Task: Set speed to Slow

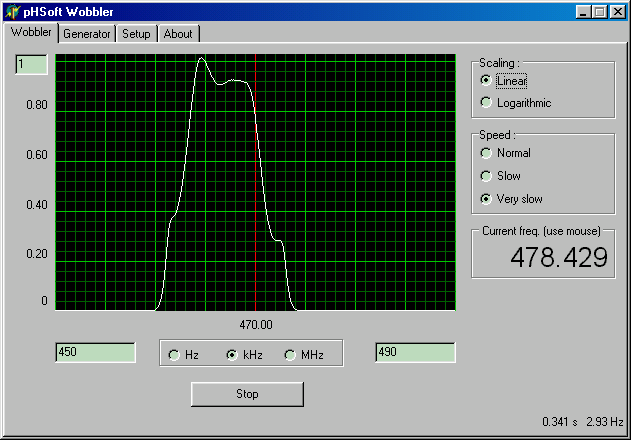Action: (x=501, y=176)
